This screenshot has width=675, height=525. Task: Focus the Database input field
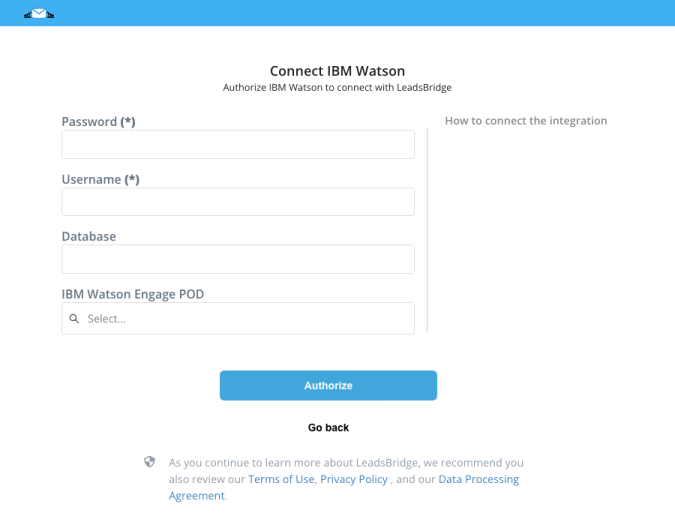[238, 259]
